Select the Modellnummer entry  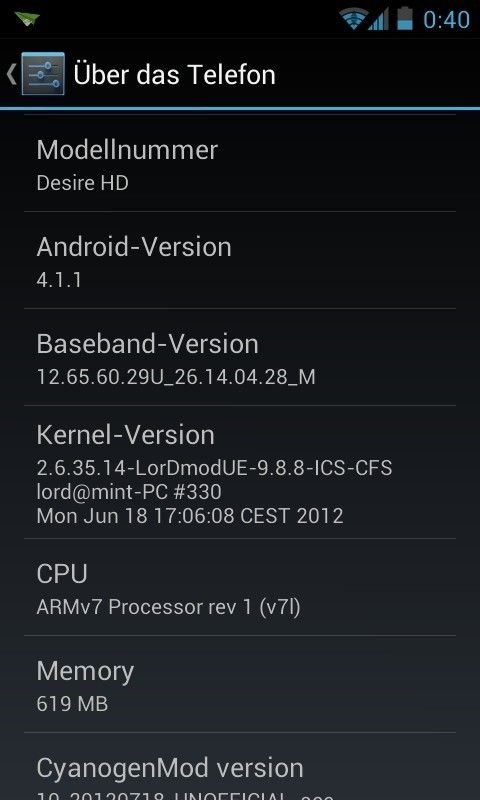coord(240,163)
